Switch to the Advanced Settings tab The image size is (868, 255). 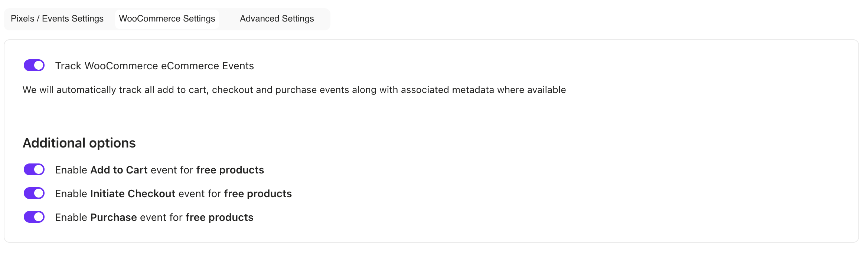coord(277,19)
